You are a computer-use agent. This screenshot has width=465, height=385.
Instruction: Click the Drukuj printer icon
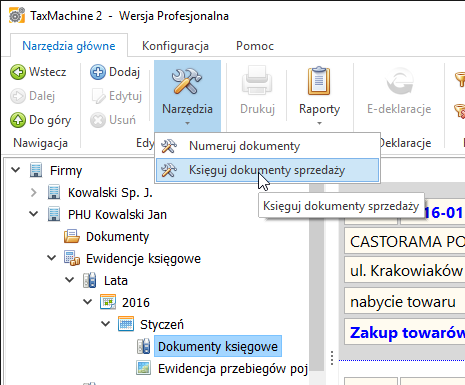257,80
